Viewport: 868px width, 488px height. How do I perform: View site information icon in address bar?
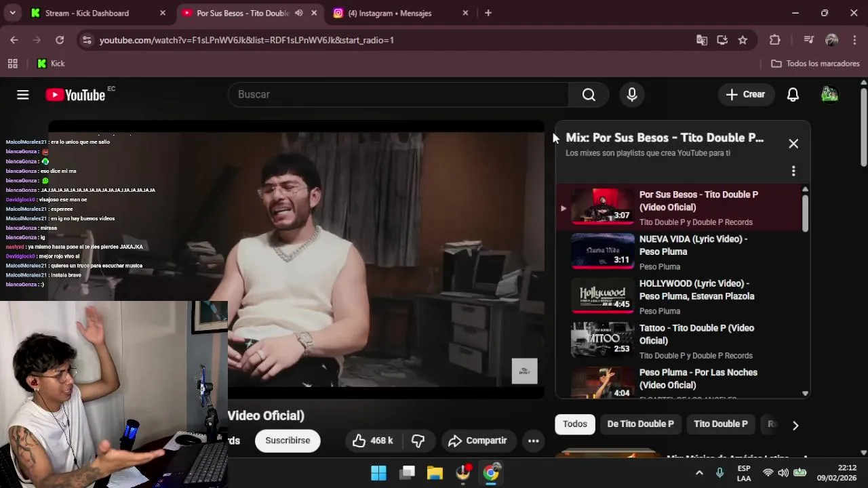pyautogui.click(x=86, y=40)
